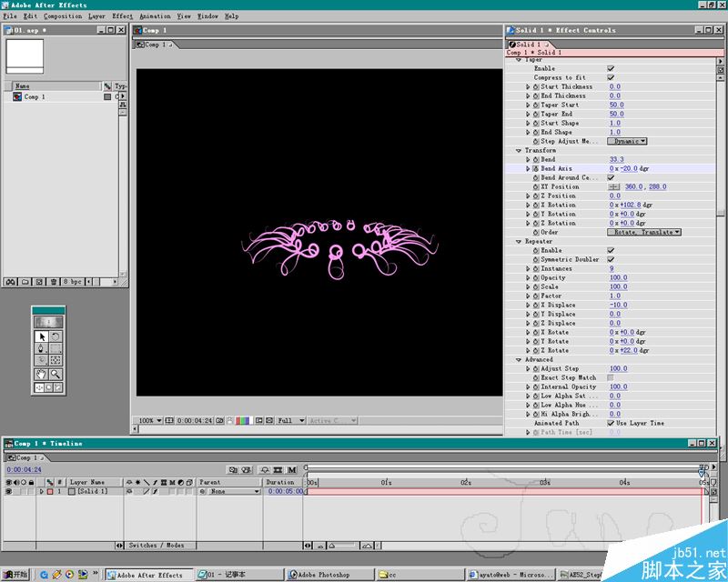
Task: Click the 01s mark on Timeline ruler
Action: tap(386, 483)
